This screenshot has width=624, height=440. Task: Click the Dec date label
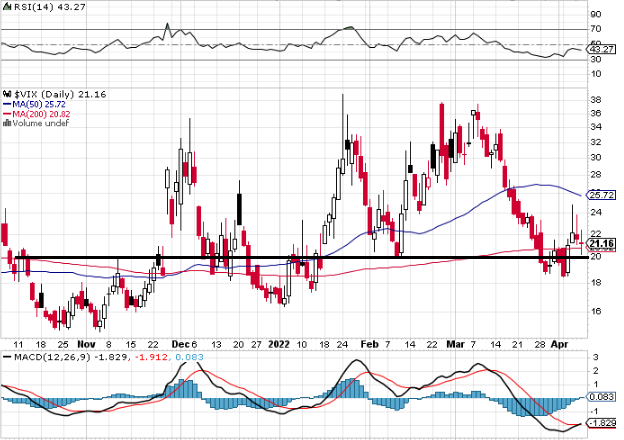[x=180, y=344]
